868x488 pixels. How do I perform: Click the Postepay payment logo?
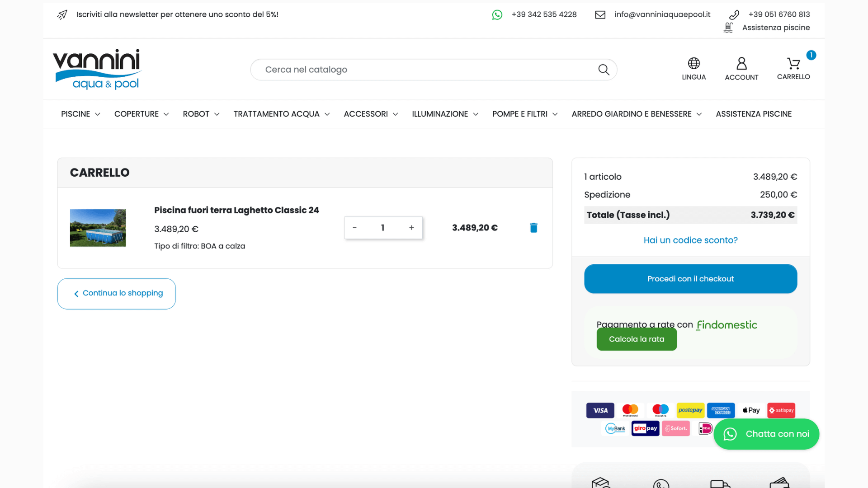[x=690, y=410]
